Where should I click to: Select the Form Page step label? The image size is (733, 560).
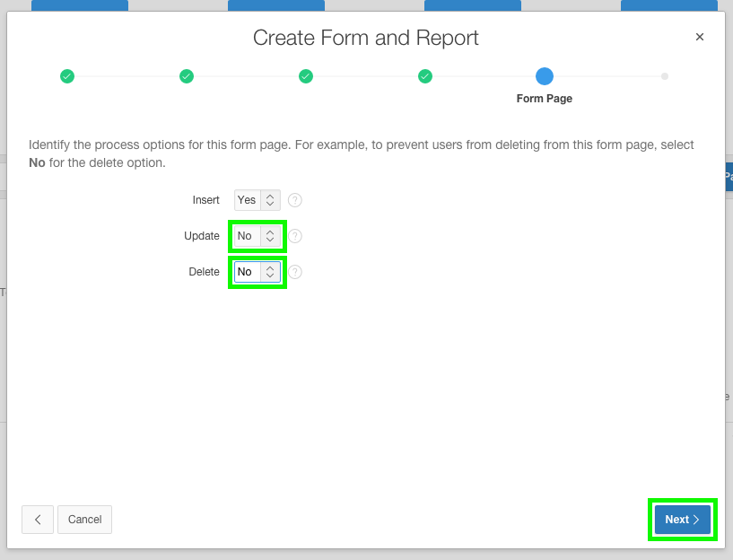click(x=544, y=98)
